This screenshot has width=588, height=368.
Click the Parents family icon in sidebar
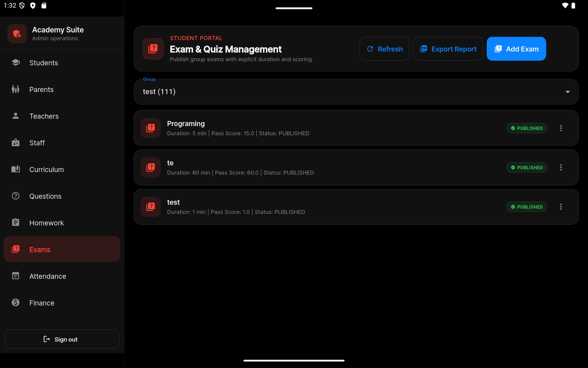[16, 89]
